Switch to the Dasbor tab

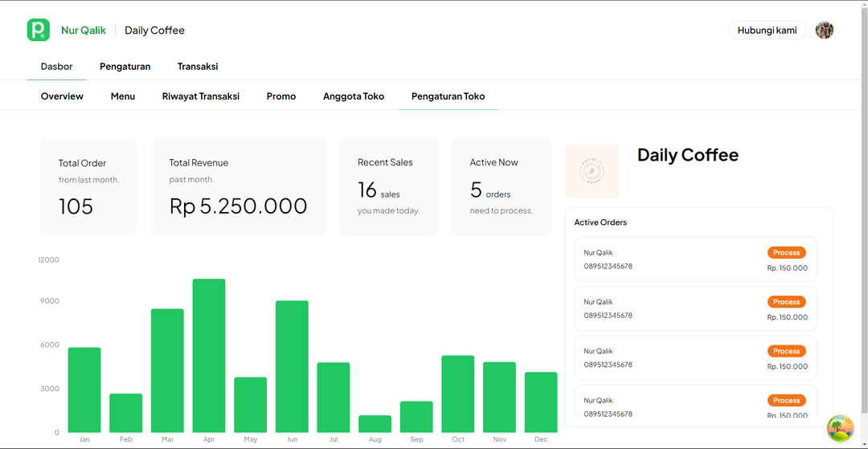[57, 67]
